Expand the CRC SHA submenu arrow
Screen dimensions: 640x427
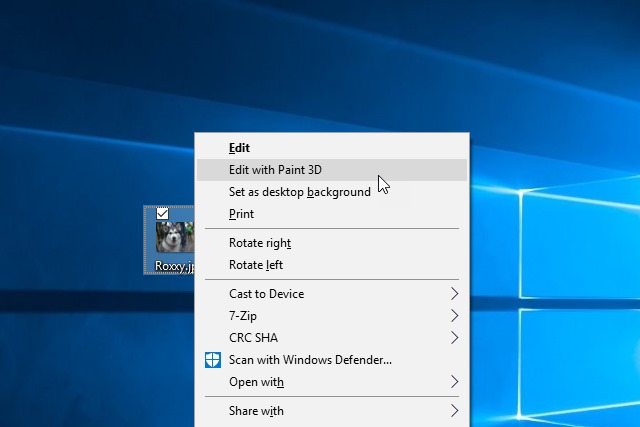[455, 338]
